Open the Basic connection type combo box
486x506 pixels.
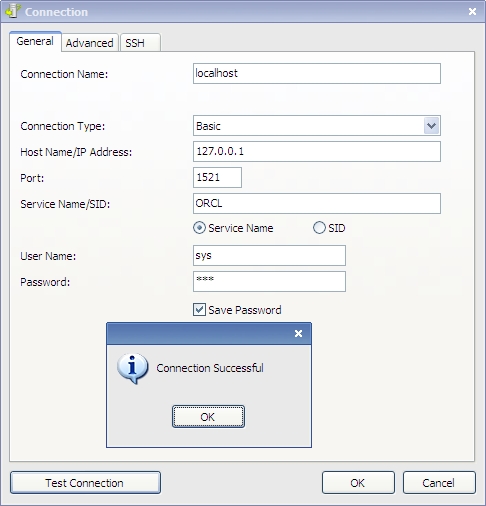click(x=317, y=126)
